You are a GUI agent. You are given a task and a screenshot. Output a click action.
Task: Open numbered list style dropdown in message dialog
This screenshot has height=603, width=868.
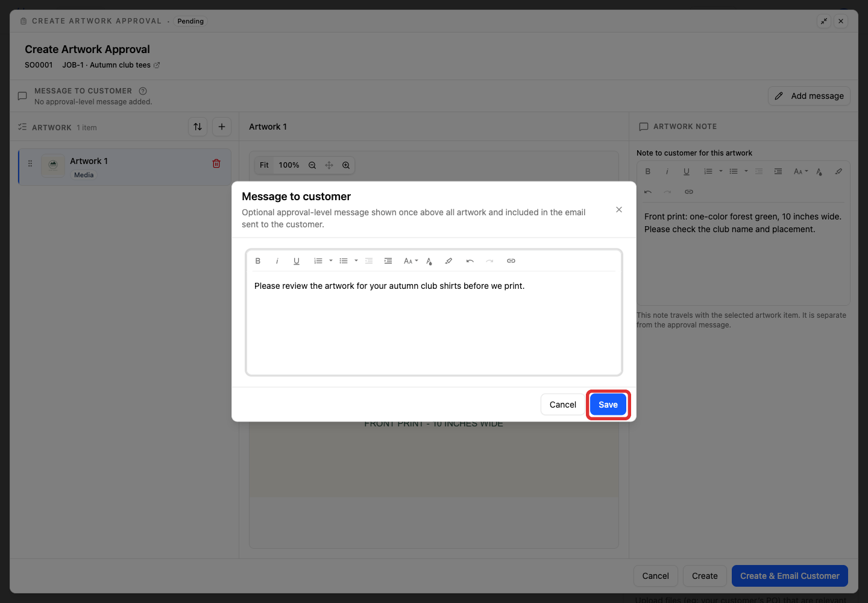pos(331,261)
